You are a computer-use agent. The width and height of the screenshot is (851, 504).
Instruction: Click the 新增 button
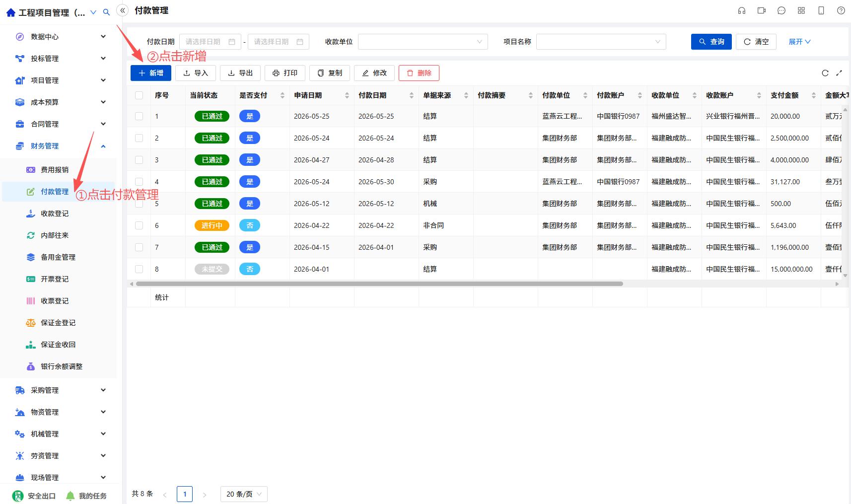pos(151,73)
